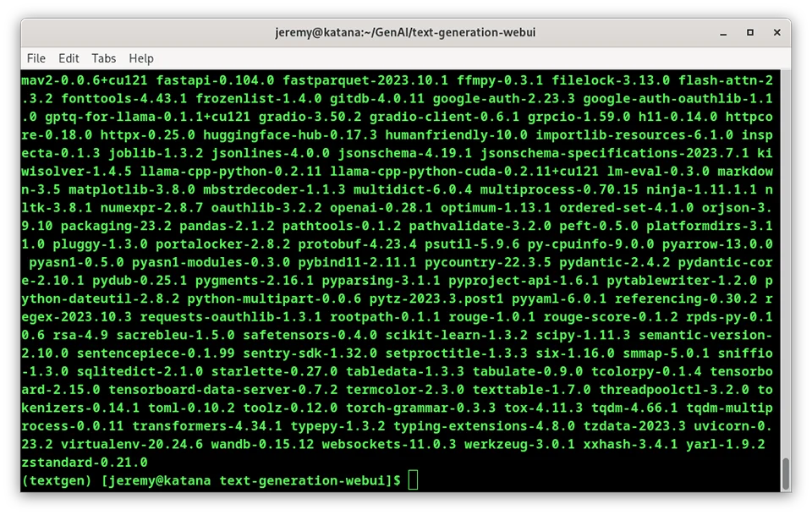Minimize the terminal window

point(723,33)
